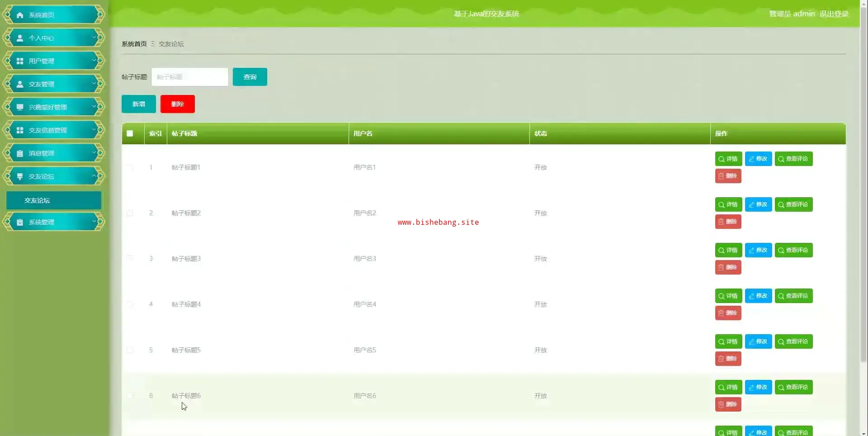Click the clipboard icon beside 消息管理
Image resolution: width=868 pixels, height=436 pixels.
click(x=20, y=153)
